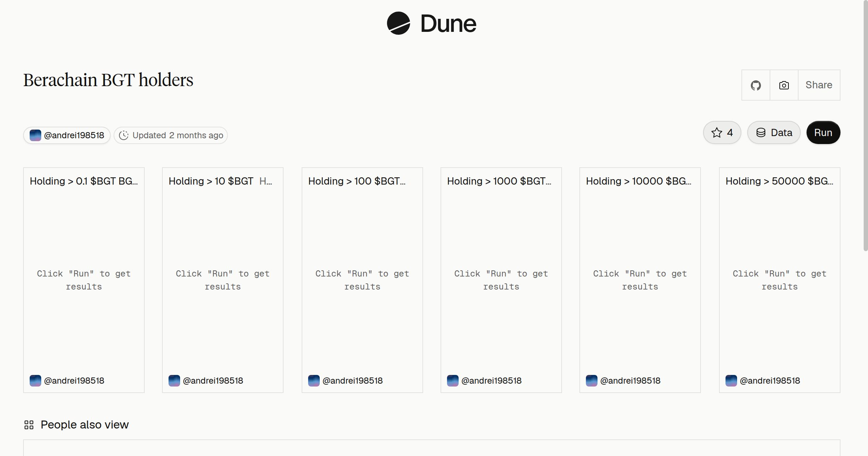The height and width of the screenshot is (456, 868).
Task: Click the star icon in the favorites button
Action: pos(716,132)
